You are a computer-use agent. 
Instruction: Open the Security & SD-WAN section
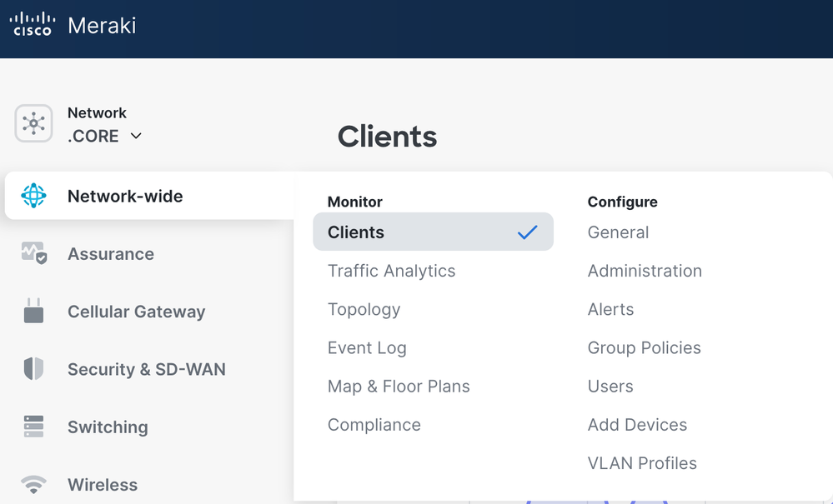point(147,369)
